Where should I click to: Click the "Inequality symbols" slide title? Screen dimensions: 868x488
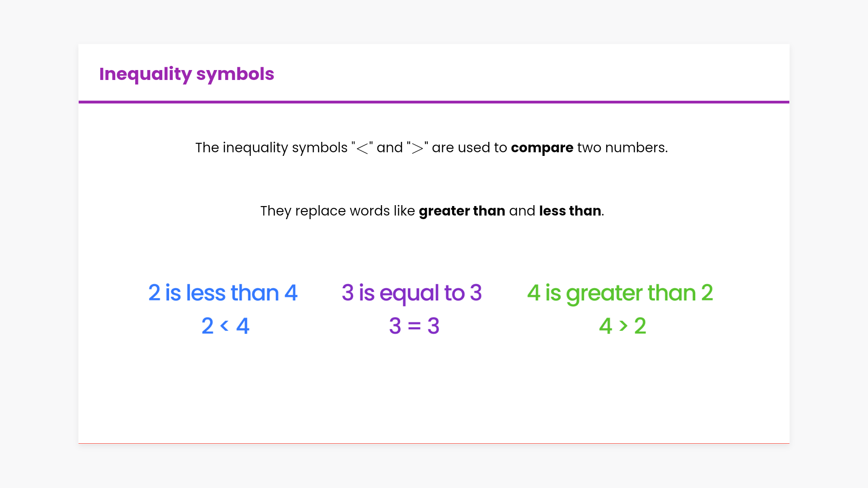[186, 74]
